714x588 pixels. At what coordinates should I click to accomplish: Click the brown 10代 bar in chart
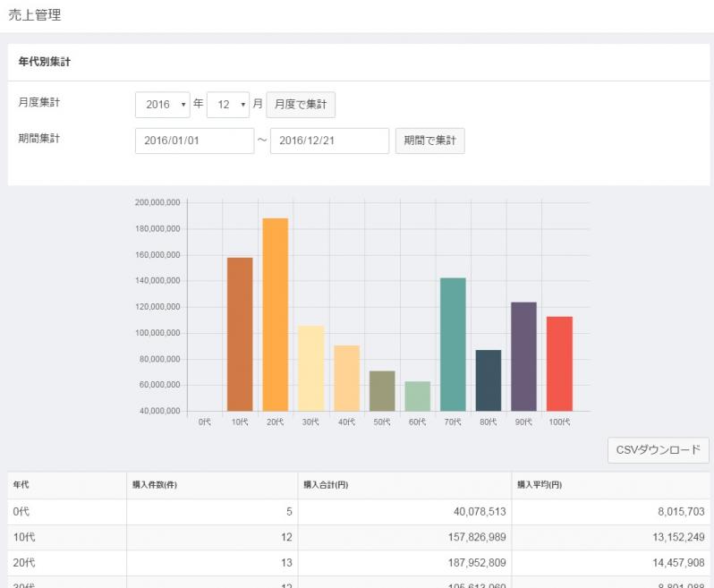[240, 334]
